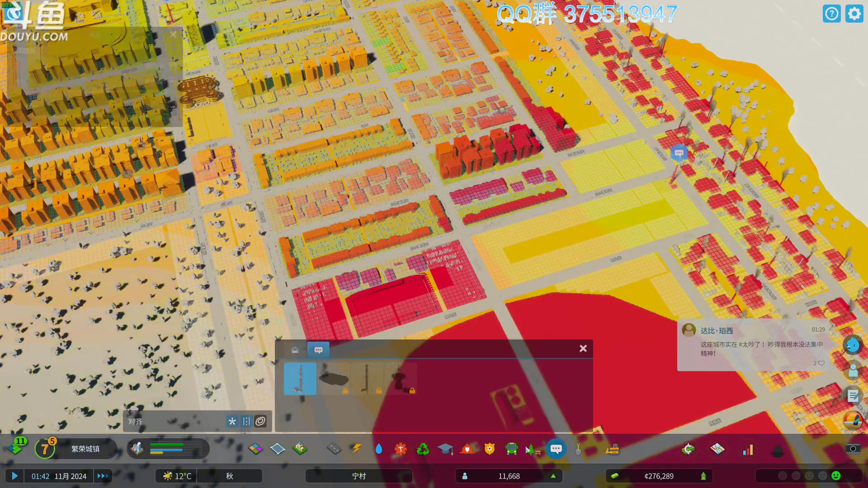Switch to the communications speech-bubble tab
The image size is (868, 488).
pos(318,350)
